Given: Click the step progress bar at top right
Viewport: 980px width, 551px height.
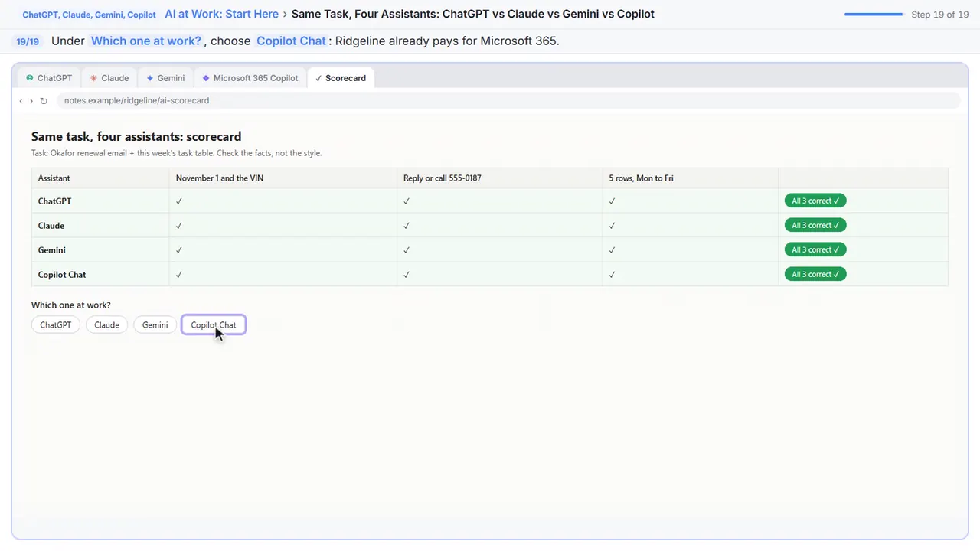Looking at the screenshot, I should (x=874, y=15).
